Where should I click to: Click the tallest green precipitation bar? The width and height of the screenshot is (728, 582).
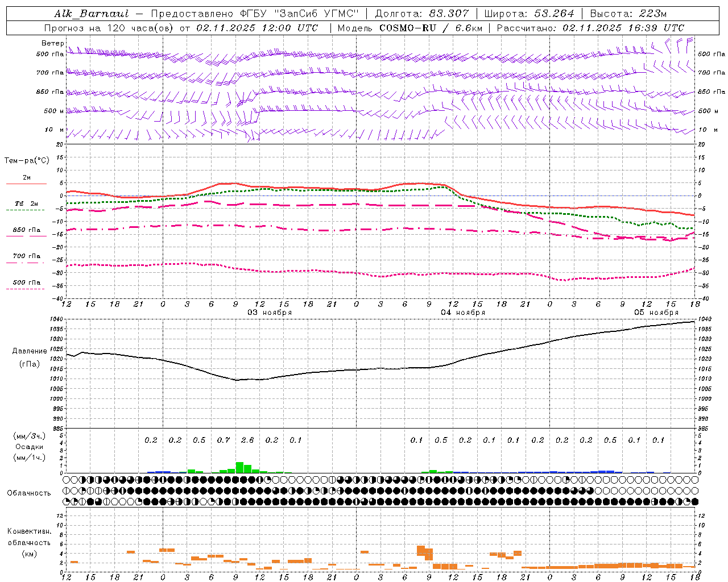point(239,468)
